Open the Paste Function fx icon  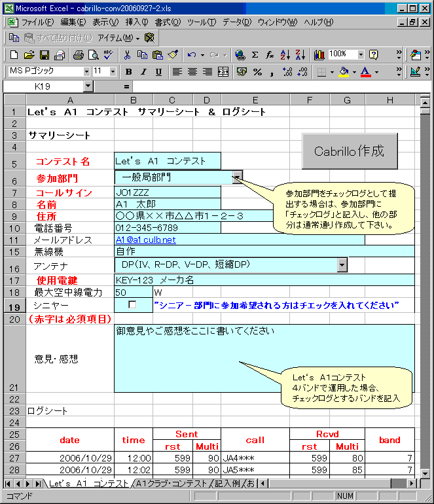(270, 55)
